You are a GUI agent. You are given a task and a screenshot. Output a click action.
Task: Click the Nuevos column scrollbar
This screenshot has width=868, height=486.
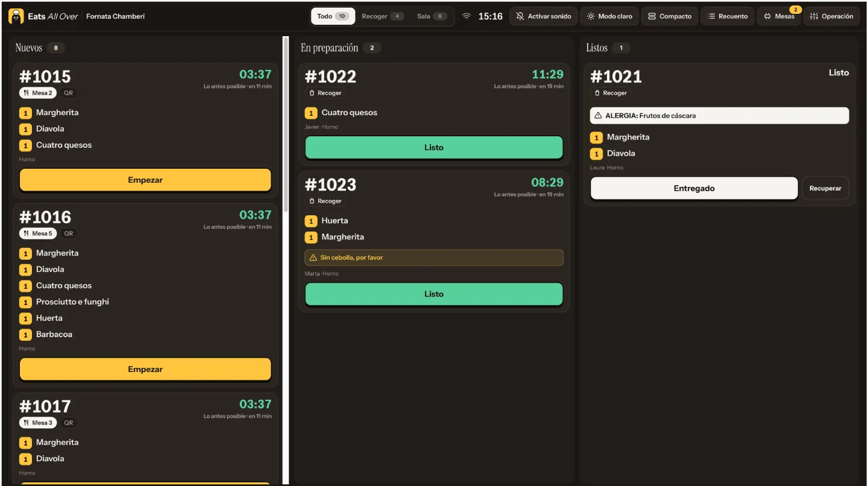click(286, 124)
